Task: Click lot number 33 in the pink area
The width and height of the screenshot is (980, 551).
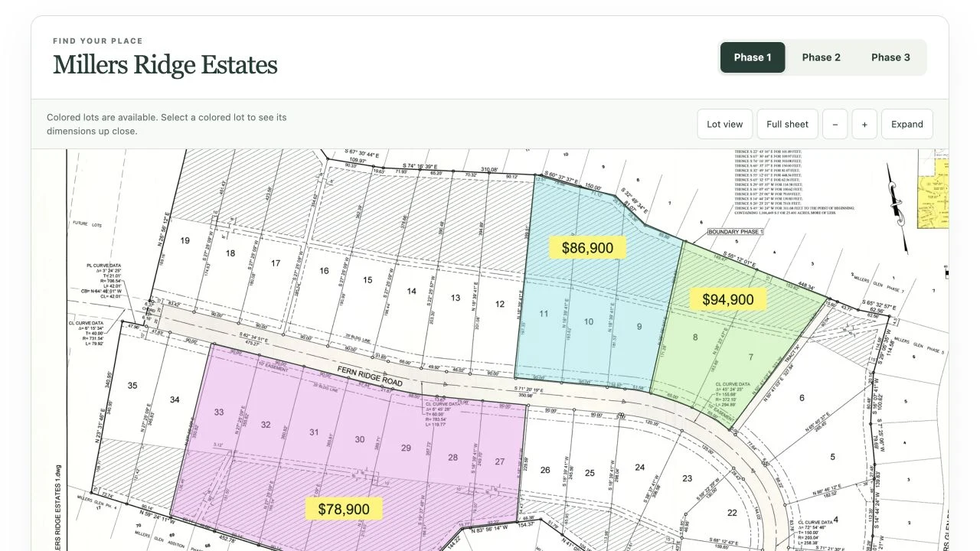Action: point(219,412)
